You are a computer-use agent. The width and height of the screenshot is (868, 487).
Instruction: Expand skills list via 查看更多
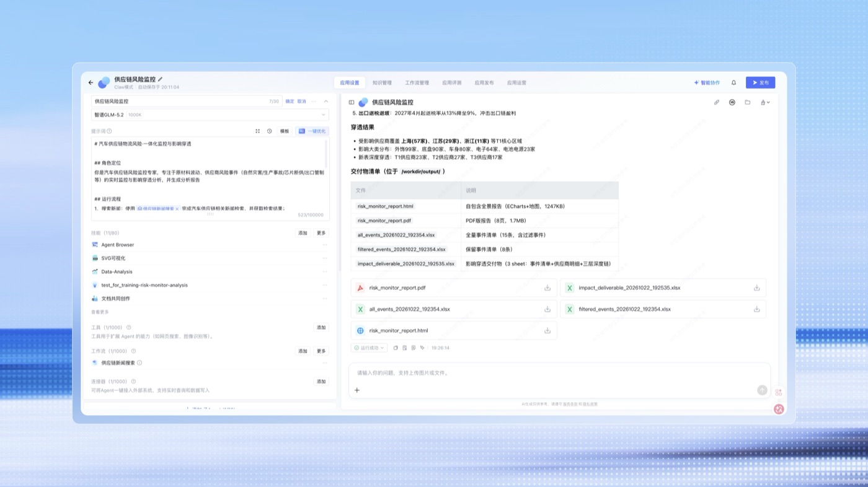coord(100,312)
